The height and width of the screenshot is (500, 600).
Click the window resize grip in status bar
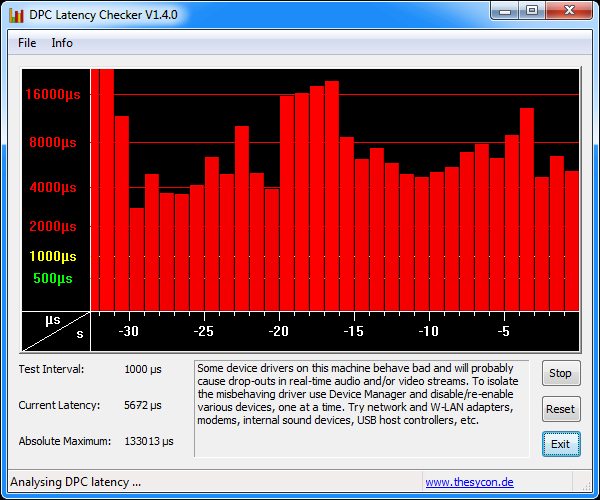pos(586,486)
